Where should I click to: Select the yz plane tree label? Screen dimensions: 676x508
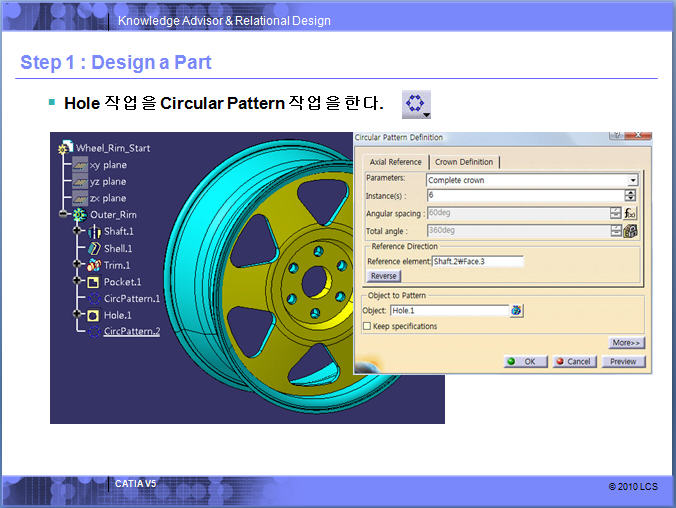108,182
